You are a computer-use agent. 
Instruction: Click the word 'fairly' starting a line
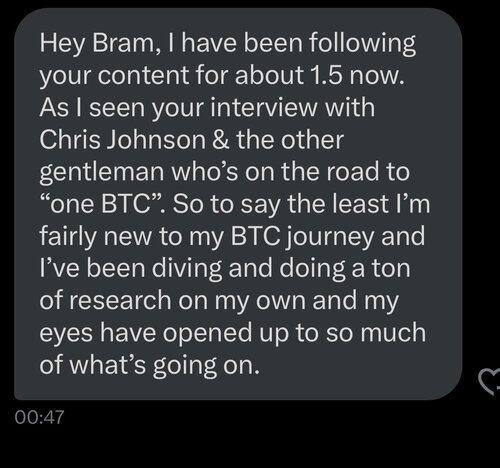(x=68, y=238)
